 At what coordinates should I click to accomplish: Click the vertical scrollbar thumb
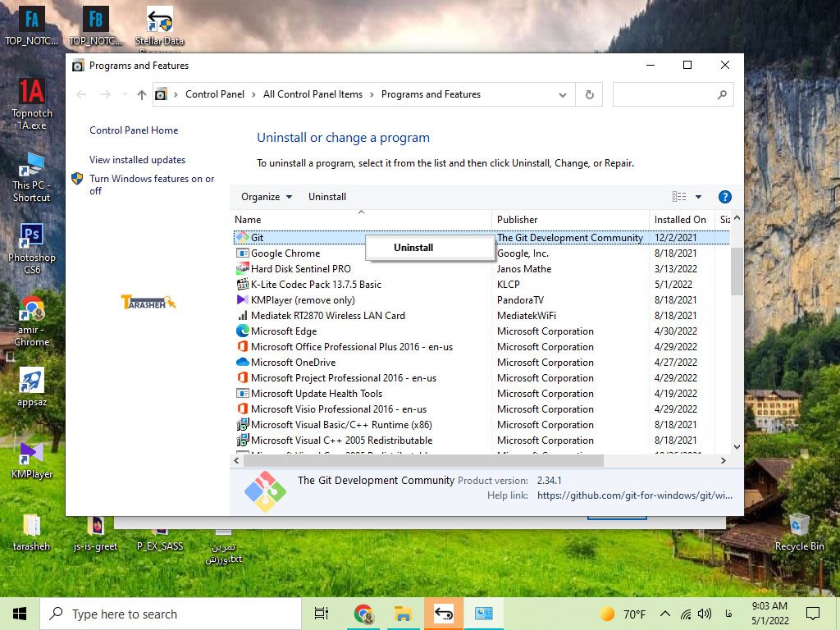point(737,271)
